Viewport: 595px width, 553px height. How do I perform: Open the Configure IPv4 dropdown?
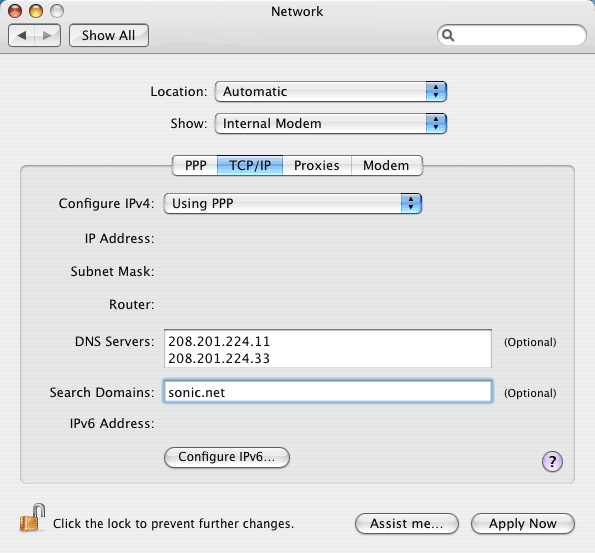pos(293,203)
